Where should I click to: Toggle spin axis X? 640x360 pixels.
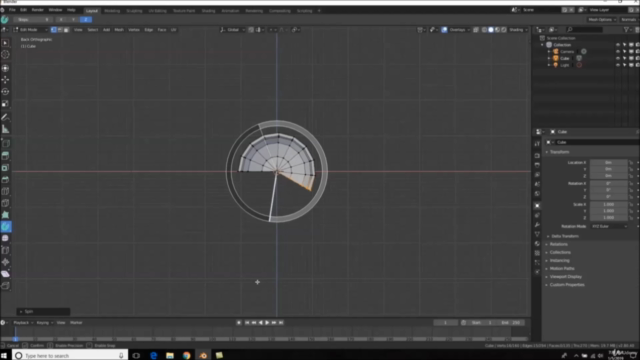[61, 20]
